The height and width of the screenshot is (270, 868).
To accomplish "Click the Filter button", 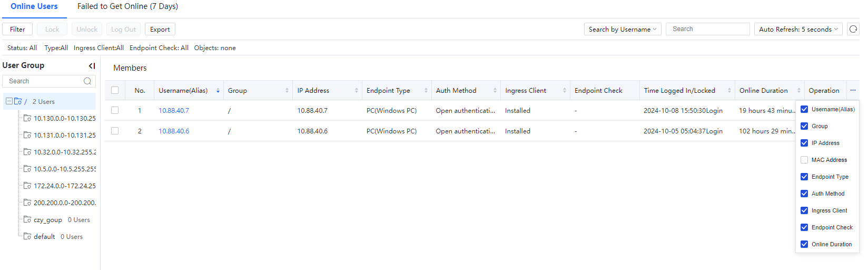I will click(x=17, y=29).
